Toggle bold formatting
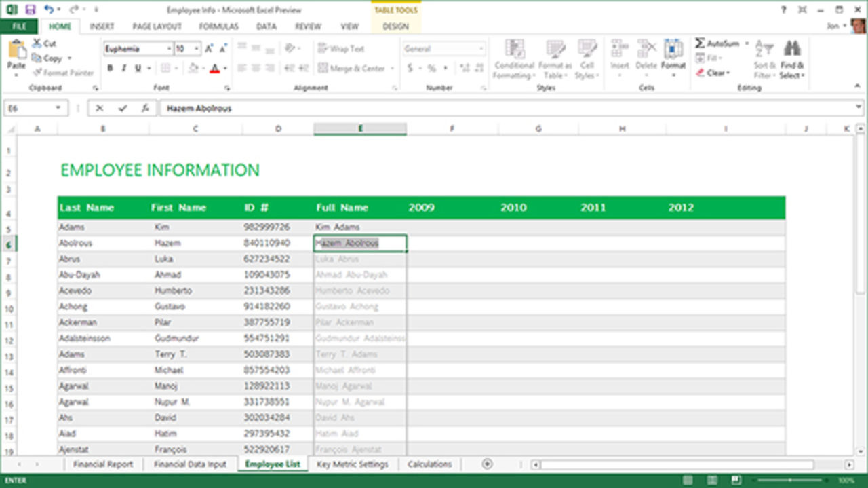 point(110,68)
